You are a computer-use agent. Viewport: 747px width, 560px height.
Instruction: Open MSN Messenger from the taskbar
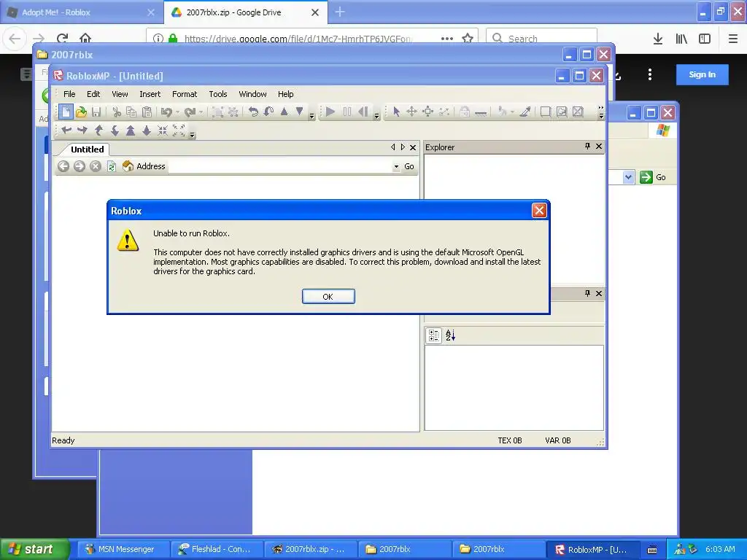(x=123, y=549)
